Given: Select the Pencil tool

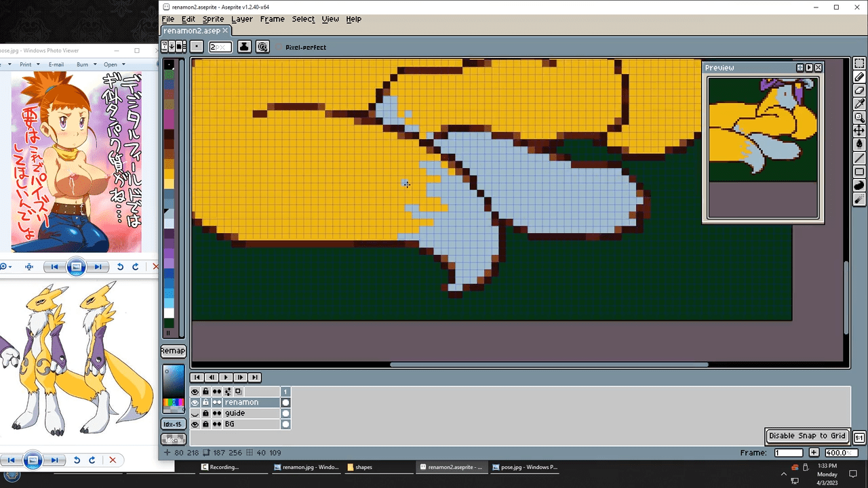Looking at the screenshot, I should 859,77.
